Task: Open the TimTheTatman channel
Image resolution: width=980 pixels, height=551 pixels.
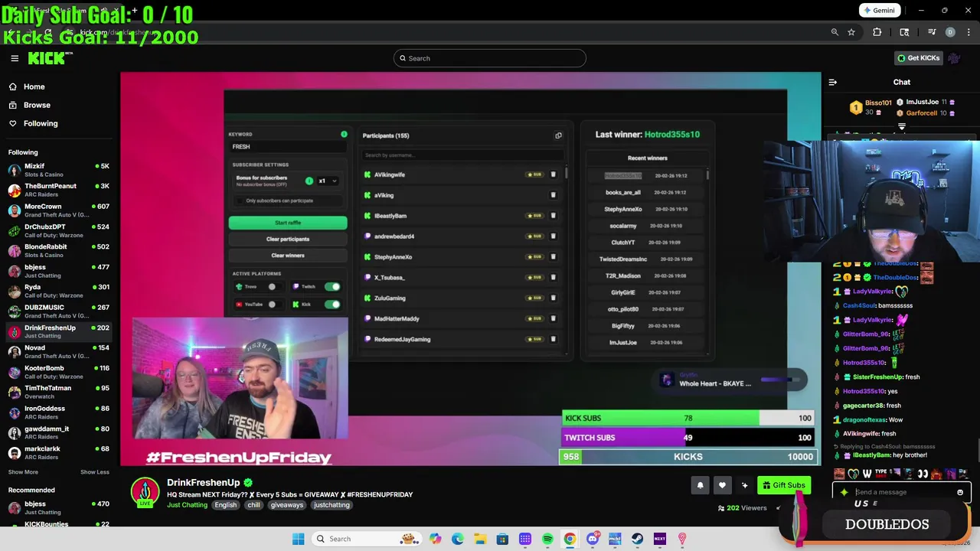Action: tap(60, 392)
